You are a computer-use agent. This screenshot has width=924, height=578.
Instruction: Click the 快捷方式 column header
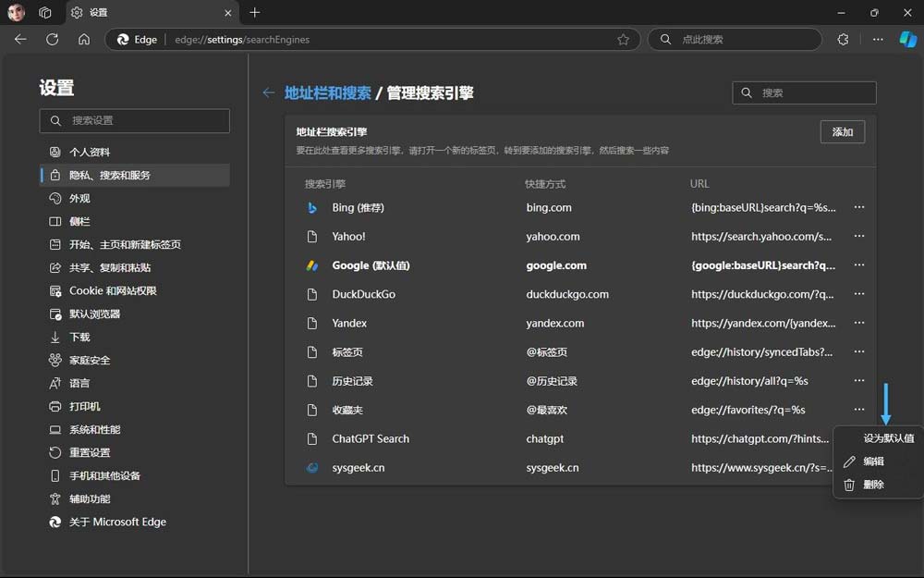tap(545, 184)
